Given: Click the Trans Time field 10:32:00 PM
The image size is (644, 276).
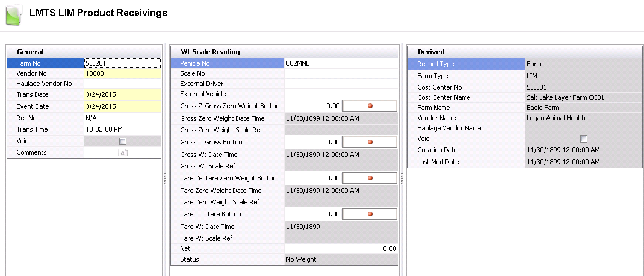Looking at the screenshot, I should coord(122,130).
